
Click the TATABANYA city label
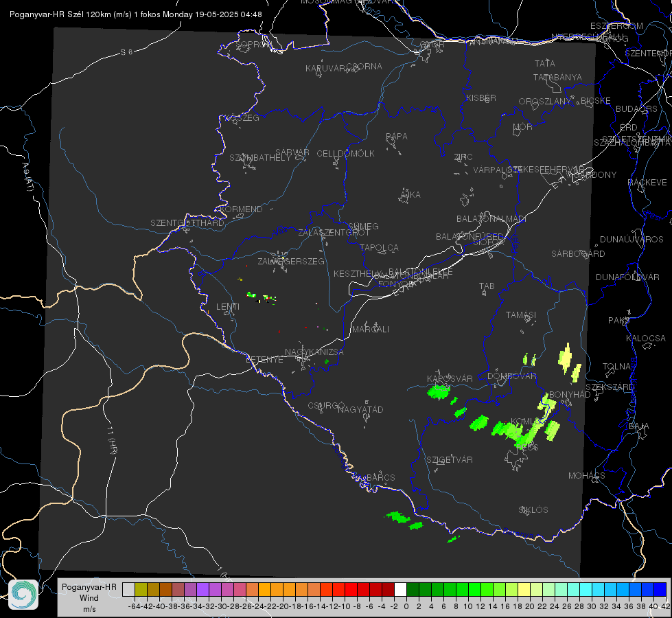[557, 77]
